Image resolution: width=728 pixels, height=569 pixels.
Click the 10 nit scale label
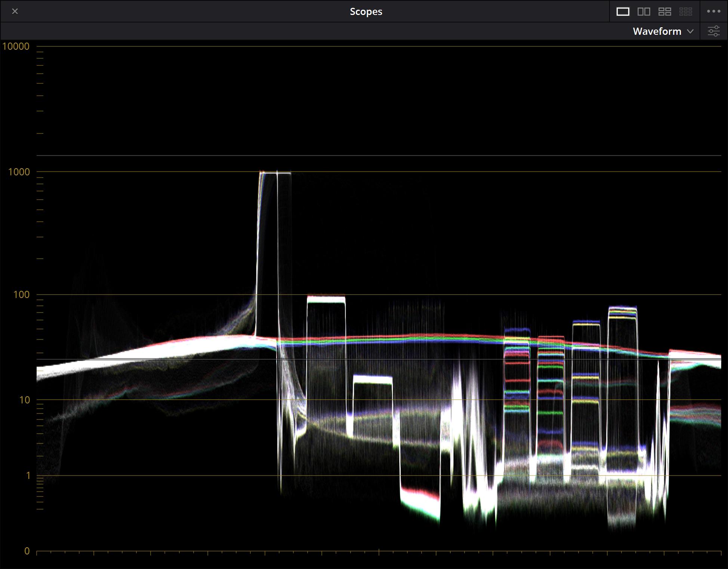point(24,400)
